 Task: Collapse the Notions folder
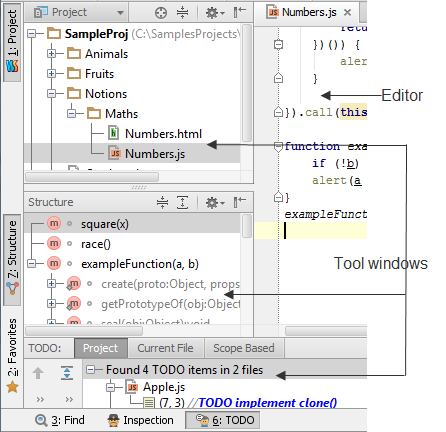(51, 93)
